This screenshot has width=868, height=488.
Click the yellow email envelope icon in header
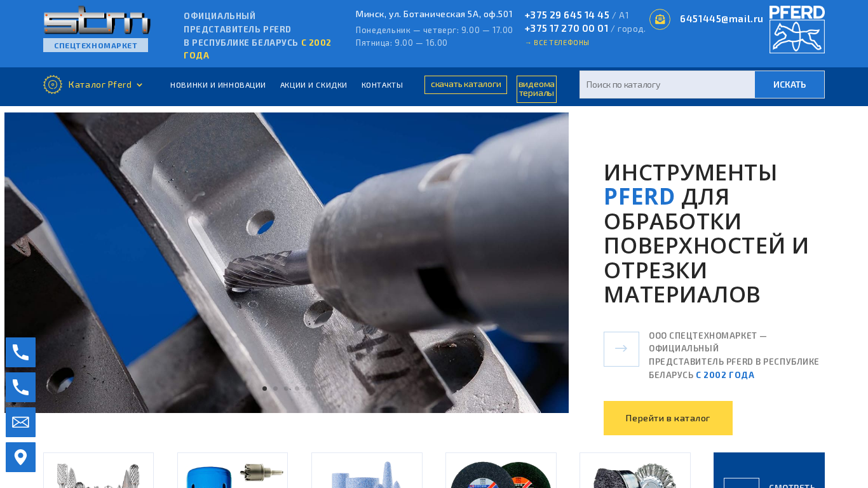(660, 19)
